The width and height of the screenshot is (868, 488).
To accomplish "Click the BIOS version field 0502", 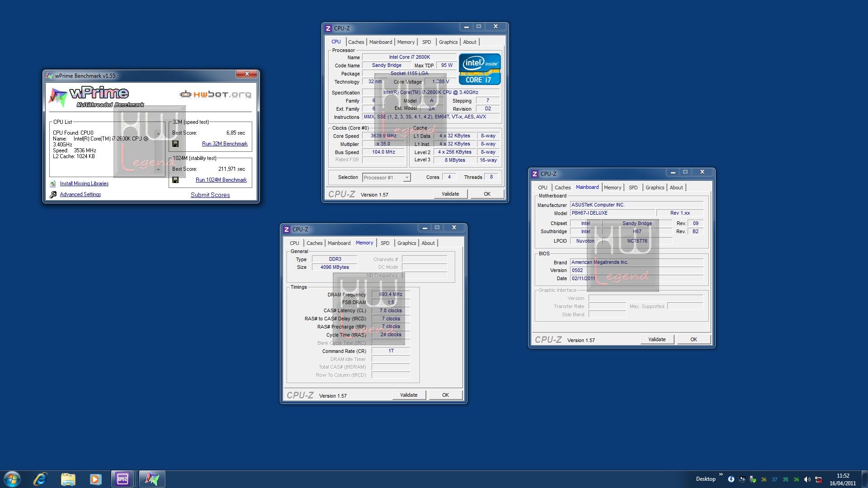I will tap(637, 270).
